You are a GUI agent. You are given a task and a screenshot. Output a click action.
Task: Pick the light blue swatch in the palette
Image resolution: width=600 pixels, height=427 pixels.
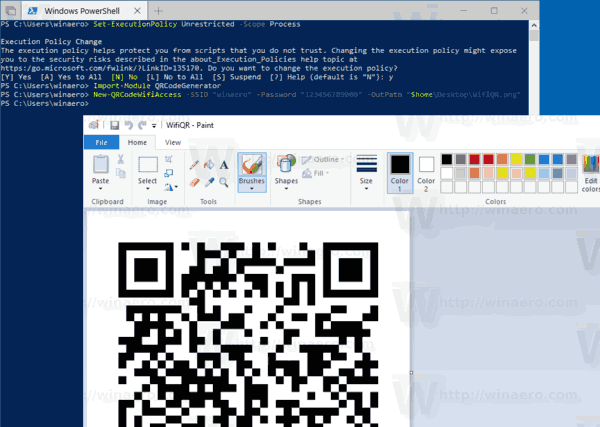544,173
